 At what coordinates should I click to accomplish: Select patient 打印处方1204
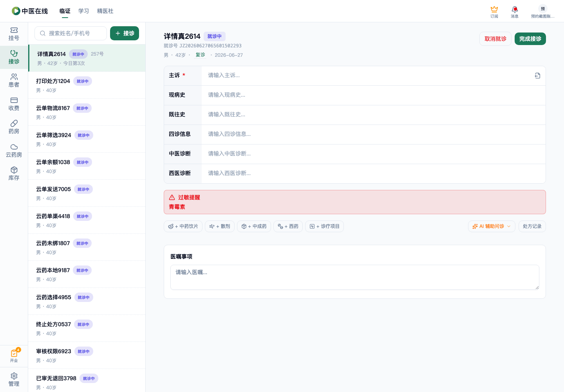tap(87, 85)
